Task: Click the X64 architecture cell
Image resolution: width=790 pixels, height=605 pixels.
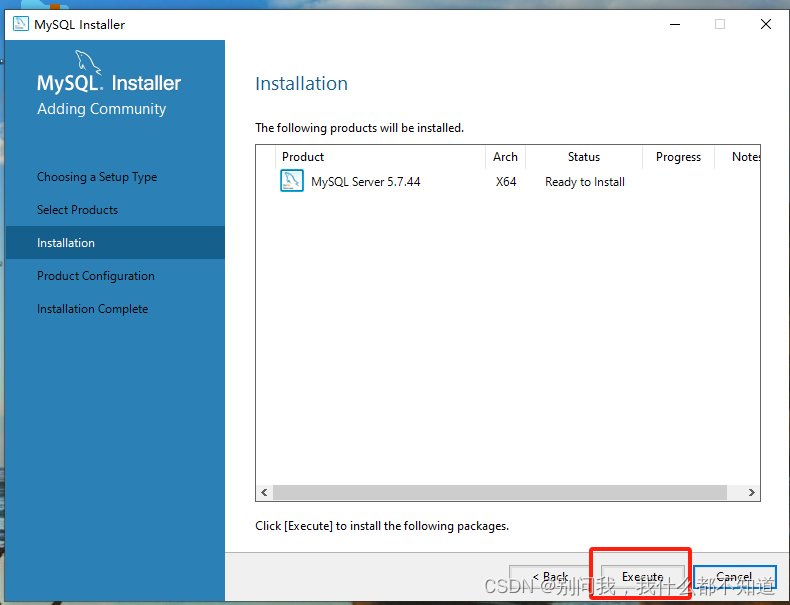Action: (506, 182)
